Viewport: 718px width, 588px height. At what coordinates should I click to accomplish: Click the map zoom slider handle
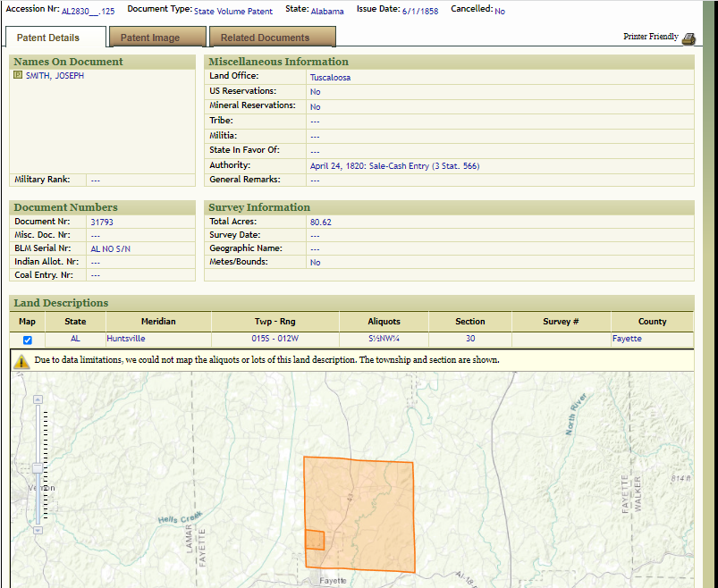click(x=36, y=467)
